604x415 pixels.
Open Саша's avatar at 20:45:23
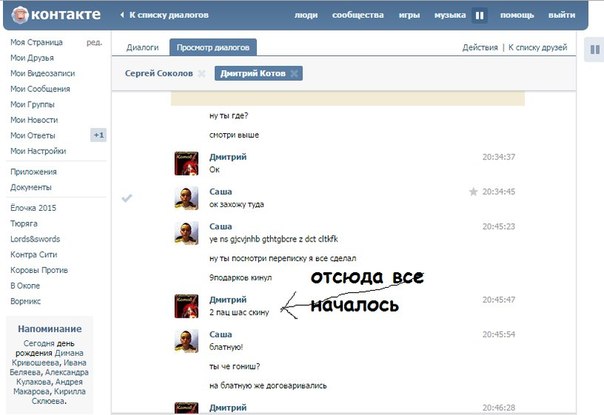tap(186, 233)
